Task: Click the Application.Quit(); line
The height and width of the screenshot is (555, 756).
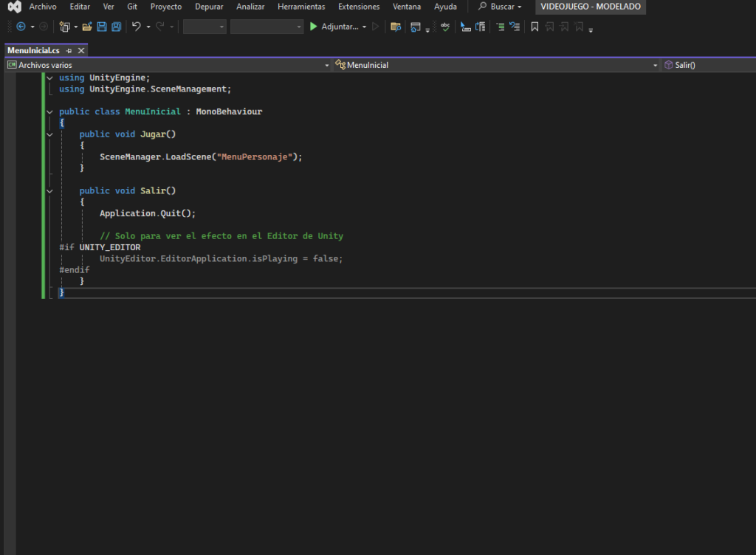Action: pos(148,213)
